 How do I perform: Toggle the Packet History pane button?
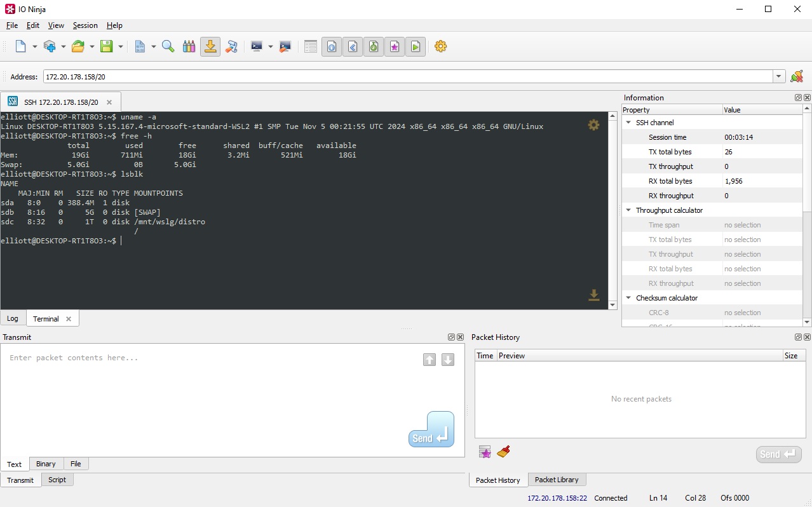point(374,46)
